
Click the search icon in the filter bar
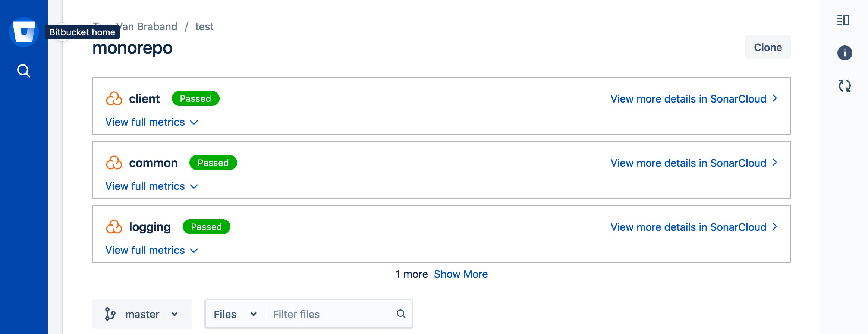(401, 314)
